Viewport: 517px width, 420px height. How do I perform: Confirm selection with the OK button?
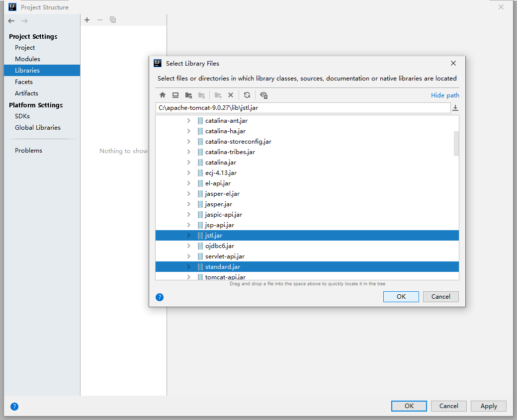click(x=401, y=296)
